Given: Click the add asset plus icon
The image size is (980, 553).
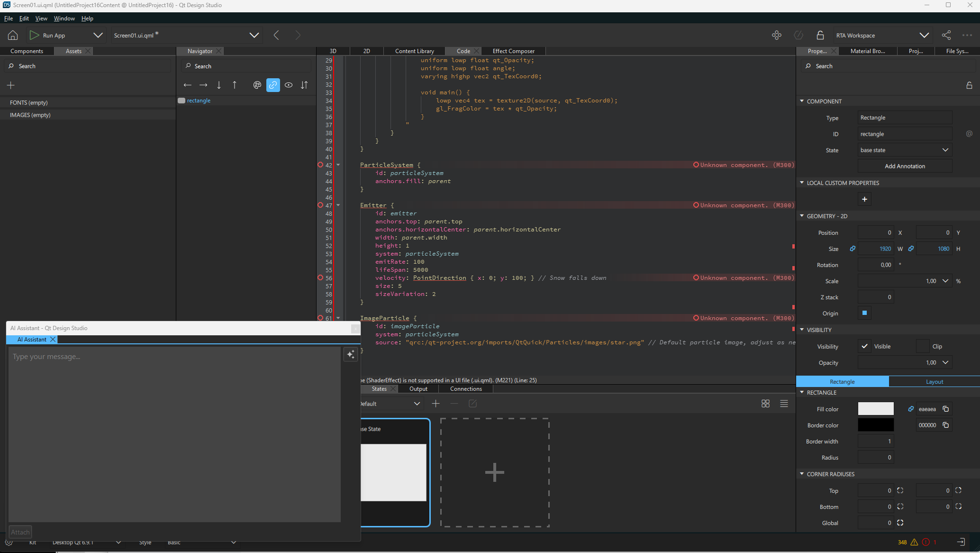Looking at the screenshot, I should point(11,85).
